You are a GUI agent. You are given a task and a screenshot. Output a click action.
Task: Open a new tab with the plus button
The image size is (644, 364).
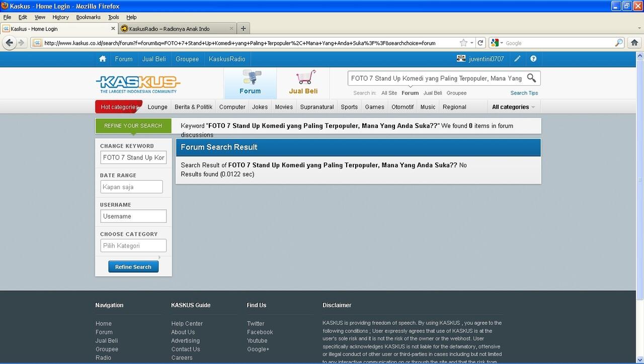[243, 29]
